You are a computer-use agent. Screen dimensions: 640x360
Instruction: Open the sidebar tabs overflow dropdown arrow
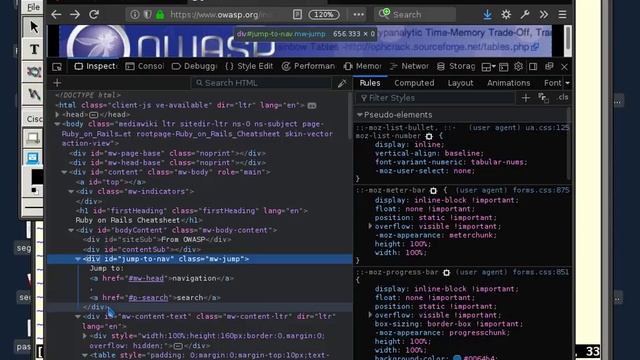point(567,83)
